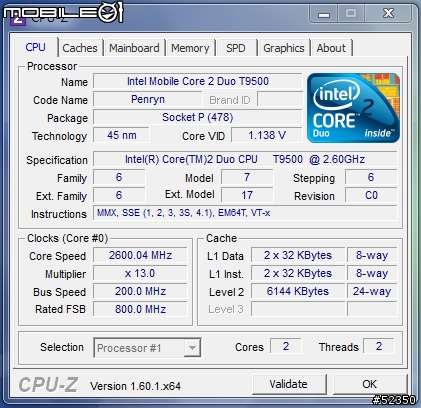421x408 pixels.
Task: Click the Core VID value 1.138 V
Action: pyautogui.click(x=267, y=135)
